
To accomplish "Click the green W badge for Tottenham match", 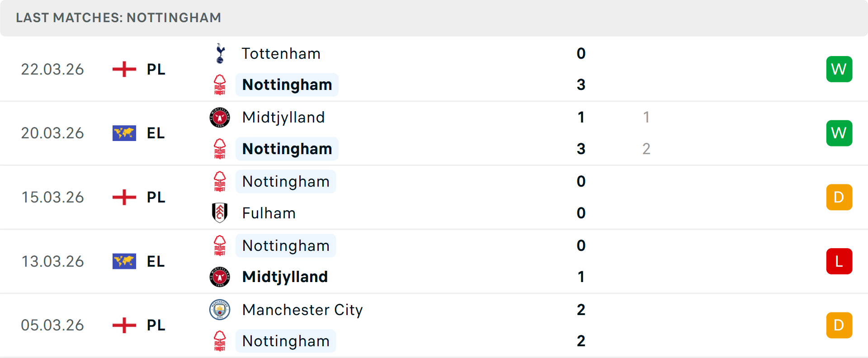I will [839, 69].
